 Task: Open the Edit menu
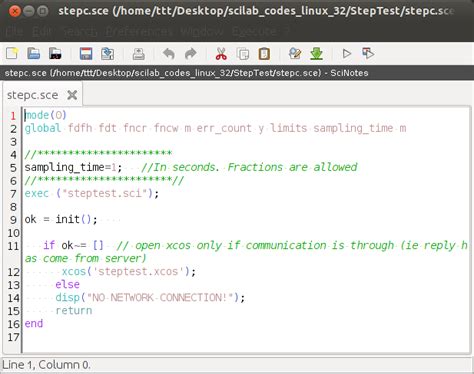coord(43,32)
